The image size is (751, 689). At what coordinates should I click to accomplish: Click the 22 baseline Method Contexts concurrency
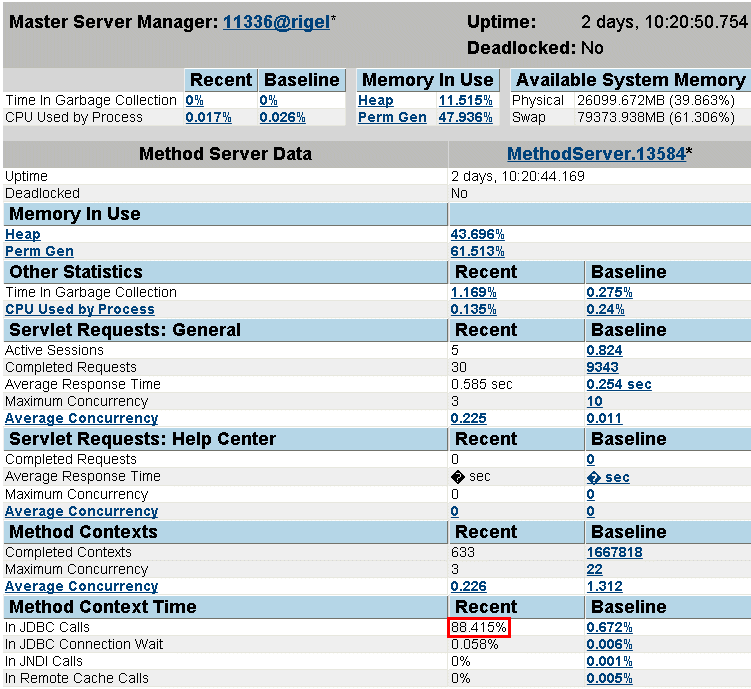594,569
